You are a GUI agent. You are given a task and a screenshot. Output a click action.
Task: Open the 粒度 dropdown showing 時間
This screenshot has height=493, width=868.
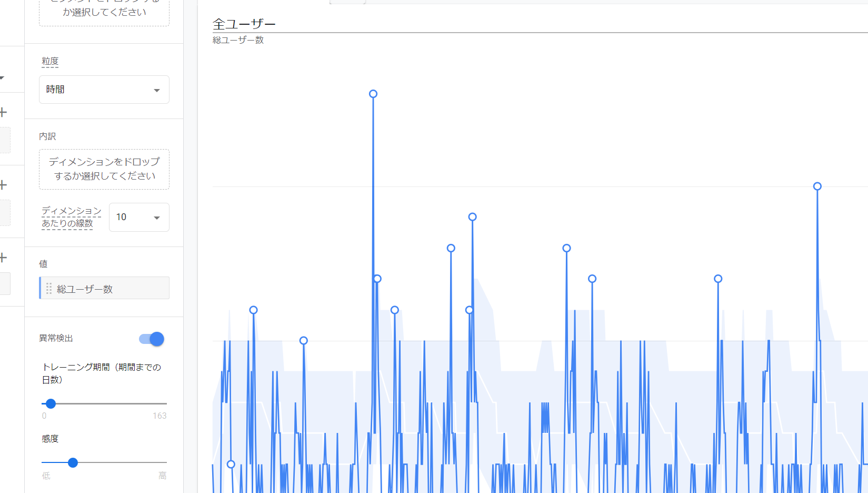click(x=104, y=90)
